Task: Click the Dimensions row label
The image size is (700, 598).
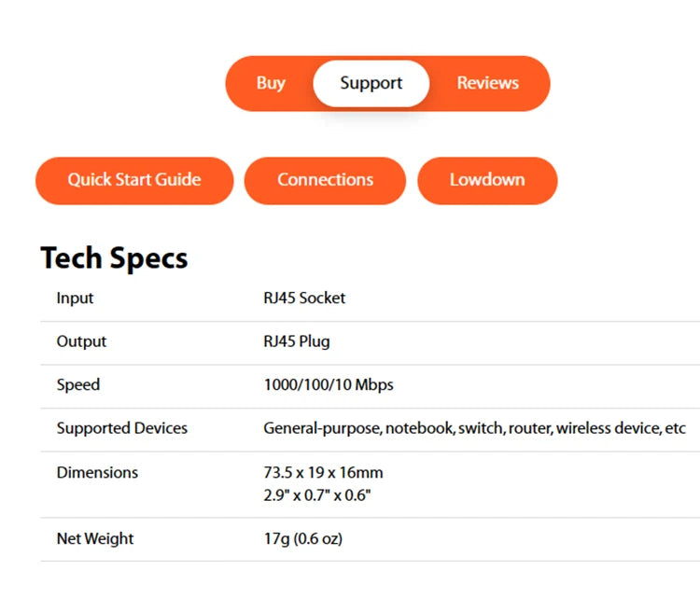Action: point(97,472)
